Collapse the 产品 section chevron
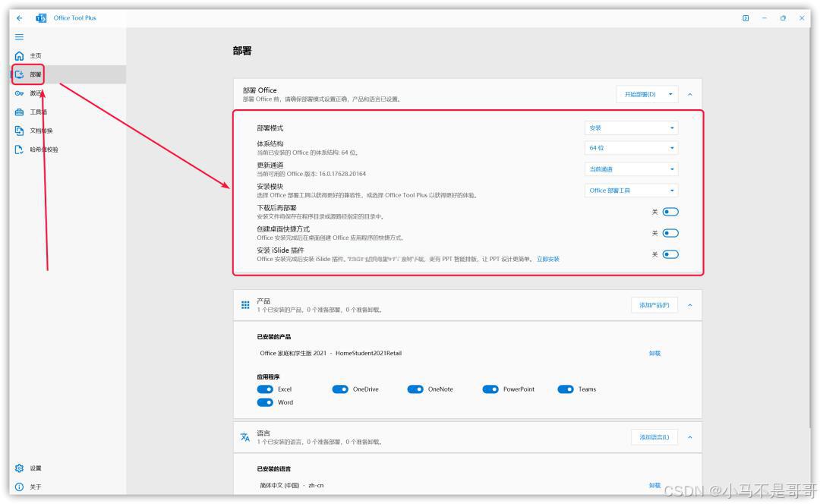The height and width of the screenshot is (504, 820). pyautogui.click(x=689, y=305)
